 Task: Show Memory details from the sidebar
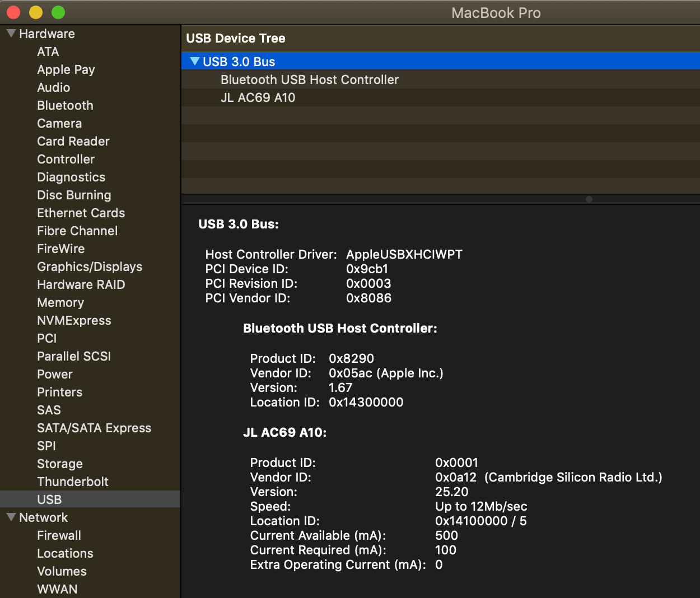tap(60, 302)
